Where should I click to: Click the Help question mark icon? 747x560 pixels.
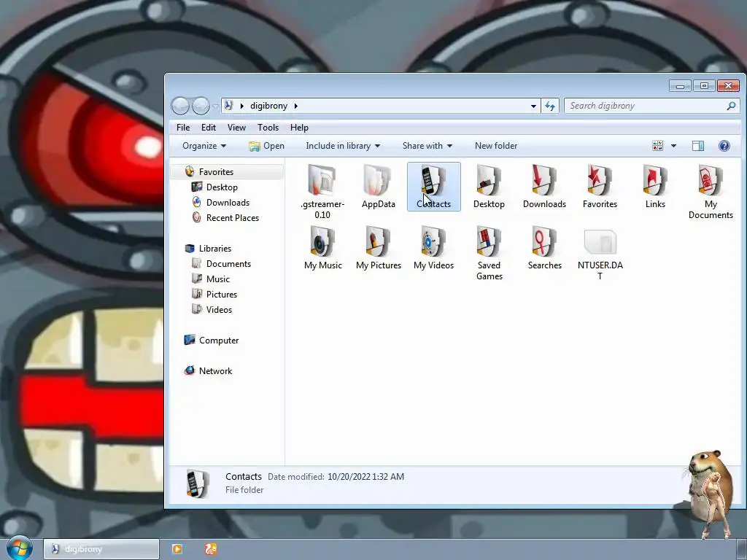coord(724,146)
